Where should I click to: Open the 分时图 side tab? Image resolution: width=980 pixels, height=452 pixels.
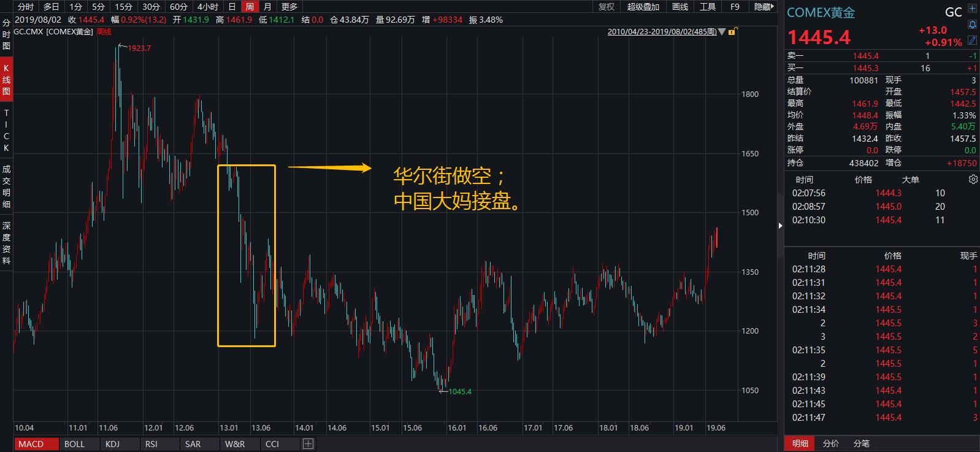(x=6, y=34)
